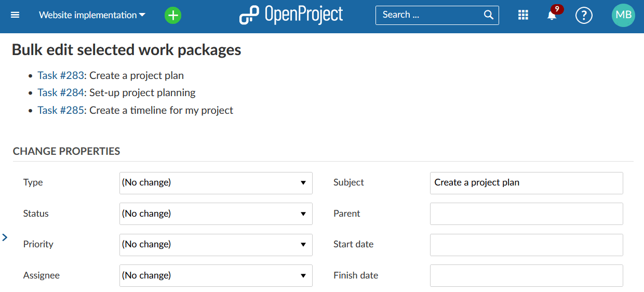This screenshot has width=644, height=292.
Task: Focus the Start date field
Action: tap(526, 245)
